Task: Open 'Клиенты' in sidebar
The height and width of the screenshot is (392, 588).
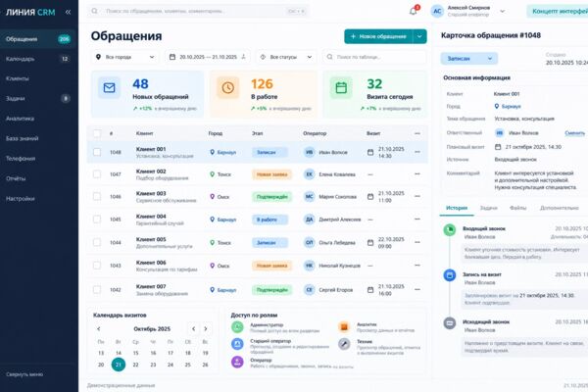Action: click(39, 78)
